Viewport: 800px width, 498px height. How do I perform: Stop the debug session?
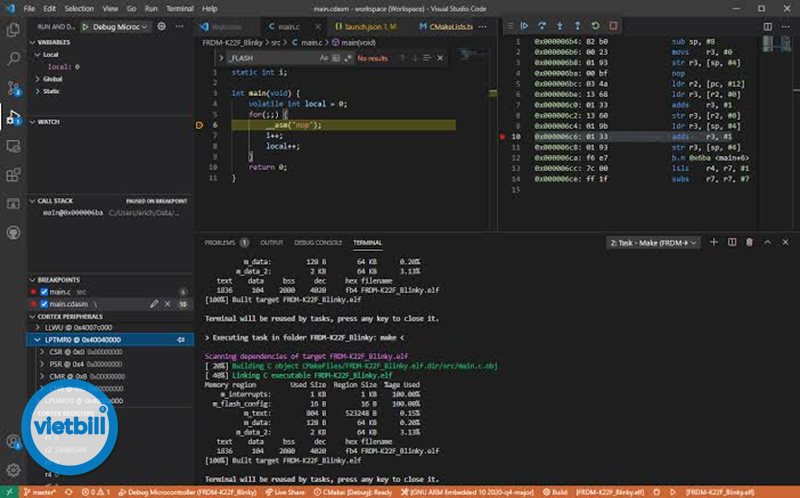click(613, 26)
